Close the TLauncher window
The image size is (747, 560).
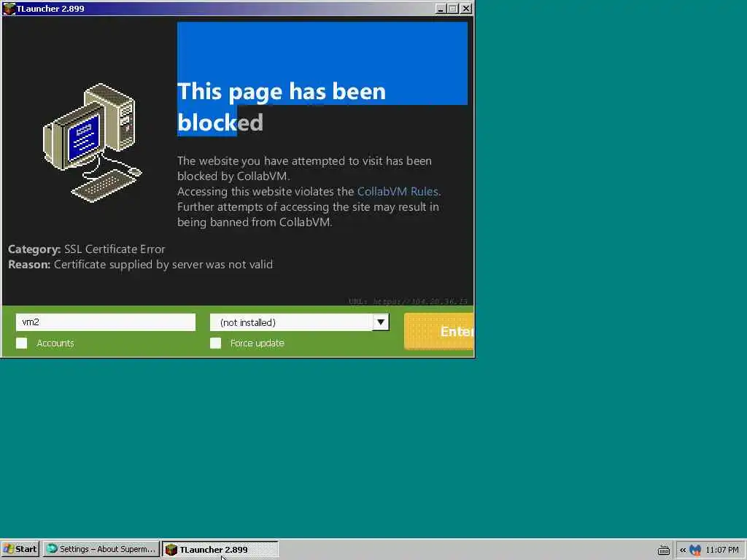[x=466, y=9]
